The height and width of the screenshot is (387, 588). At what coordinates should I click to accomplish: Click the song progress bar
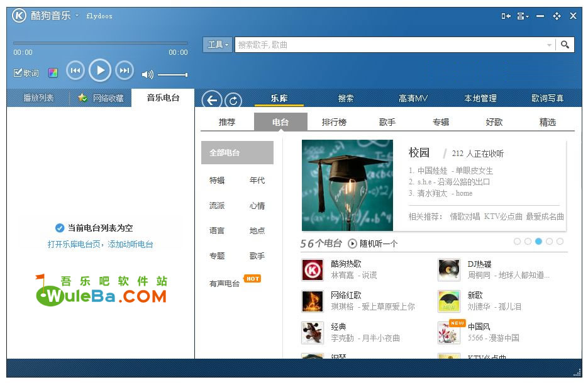click(101, 43)
